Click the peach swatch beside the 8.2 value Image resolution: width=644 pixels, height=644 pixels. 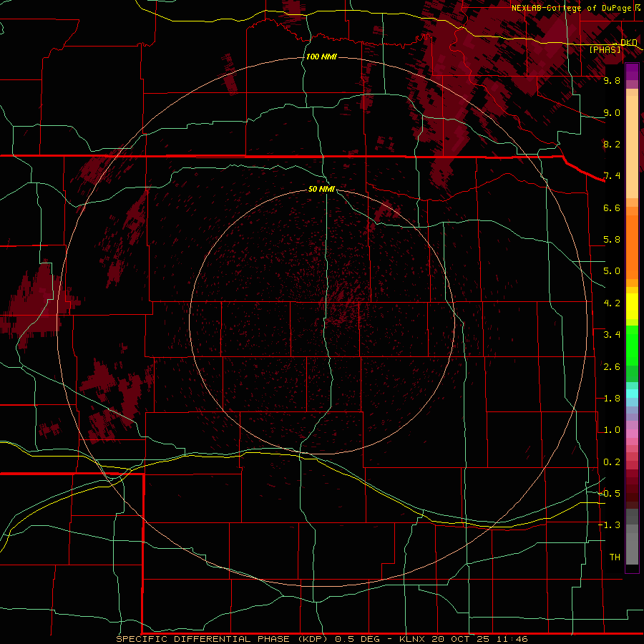click(x=632, y=147)
